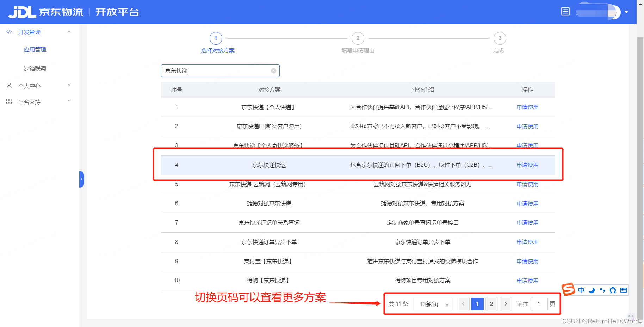Click 申请使用 for 支付宝【京东快递】
The image size is (644, 327).
tap(527, 262)
